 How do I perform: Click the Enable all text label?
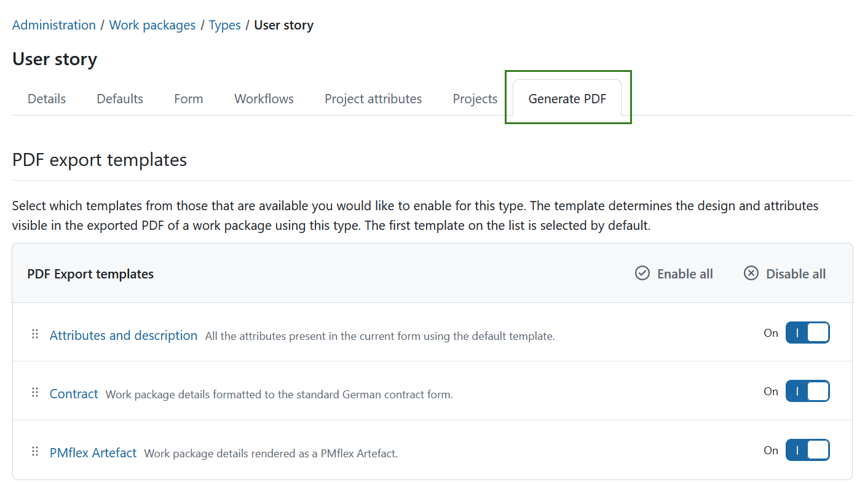[685, 274]
